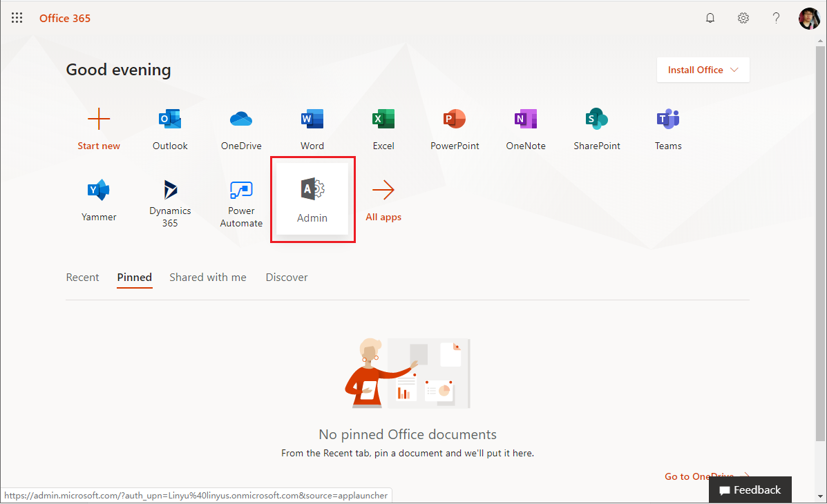Click the Office 365 header link

click(65, 18)
